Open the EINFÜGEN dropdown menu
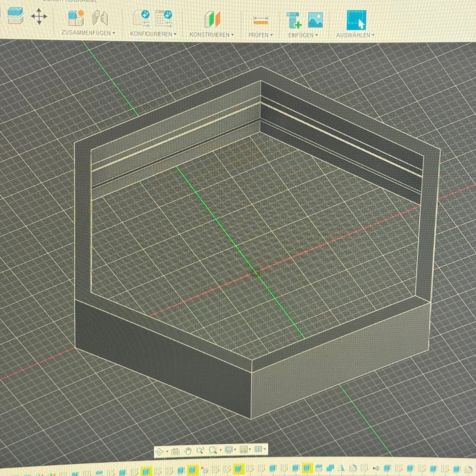 [303, 35]
